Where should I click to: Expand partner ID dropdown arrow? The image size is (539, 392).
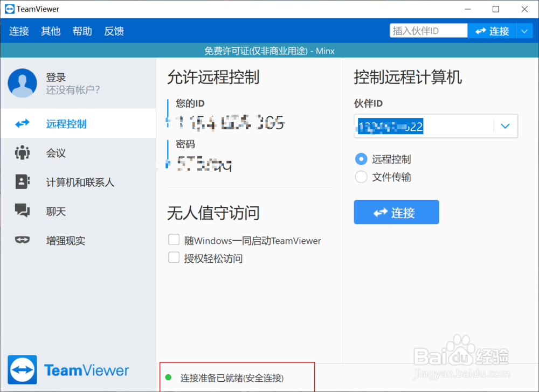pos(505,127)
